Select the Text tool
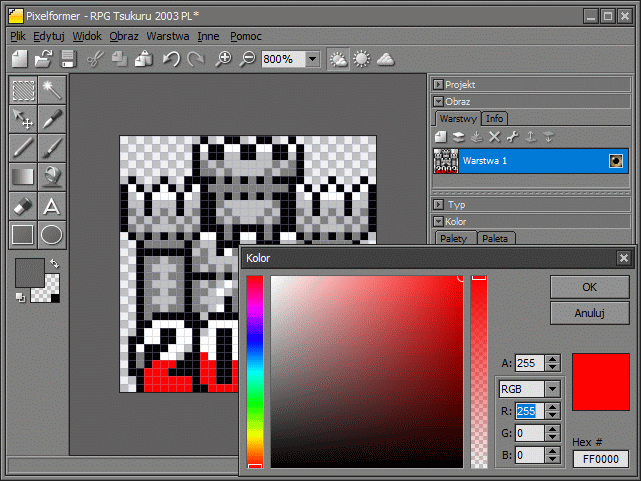The image size is (641, 481). [52, 206]
